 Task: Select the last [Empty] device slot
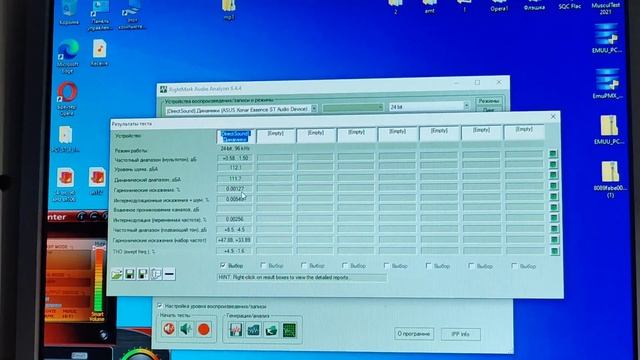coord(524,132)
